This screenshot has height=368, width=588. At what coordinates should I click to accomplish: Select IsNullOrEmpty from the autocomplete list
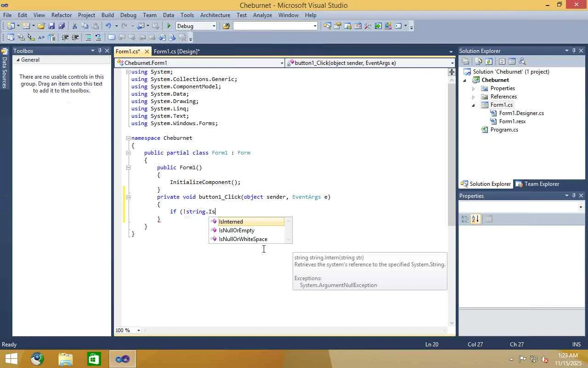pos(237,230)
